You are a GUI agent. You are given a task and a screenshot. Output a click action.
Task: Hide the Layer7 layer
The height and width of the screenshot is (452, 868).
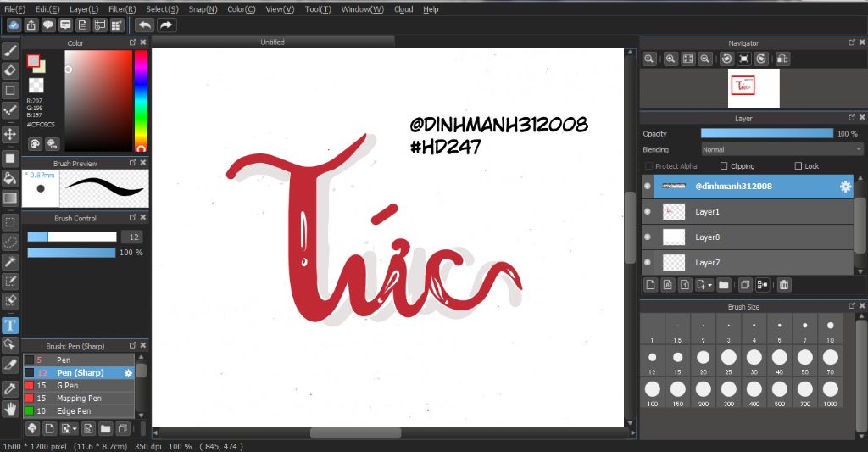[647, 263]
